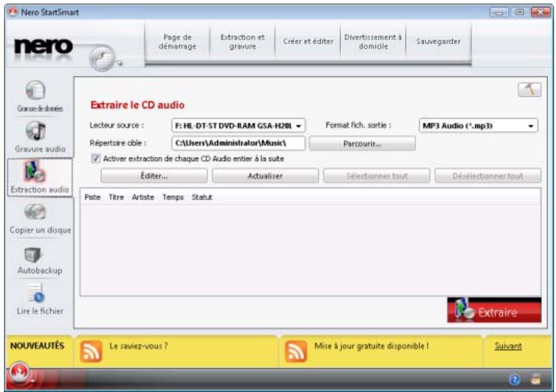Open the Le saviez-vous ? news item
Image resolution: width=556 pixels, height=392 pixels.
(139, 346)
